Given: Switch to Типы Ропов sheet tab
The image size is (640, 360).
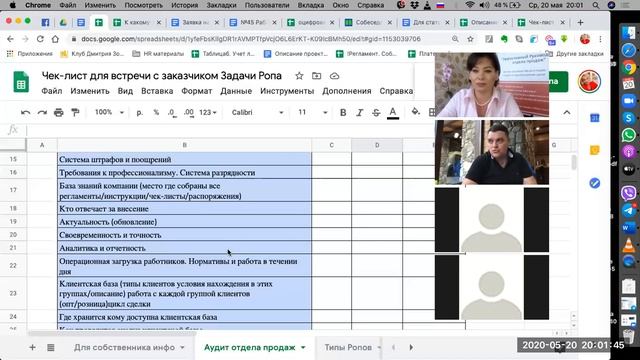Looking at the screenshot, I should (348, 347).
